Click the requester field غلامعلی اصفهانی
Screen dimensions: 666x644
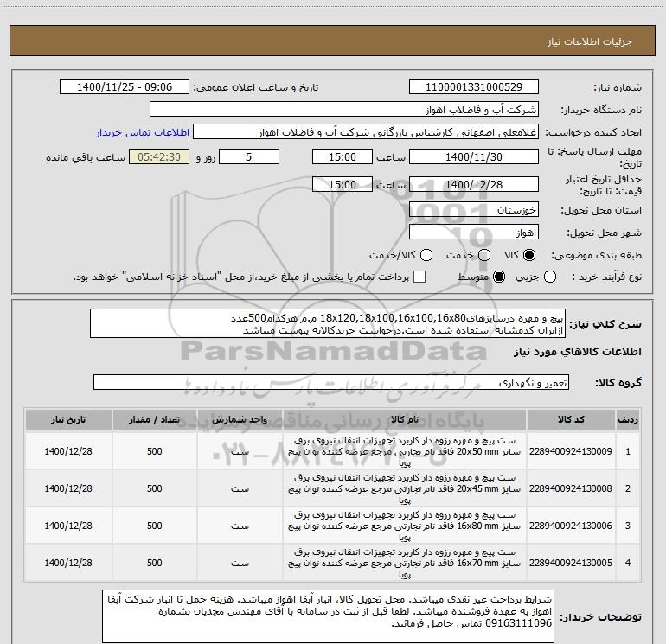pos(366,132)
